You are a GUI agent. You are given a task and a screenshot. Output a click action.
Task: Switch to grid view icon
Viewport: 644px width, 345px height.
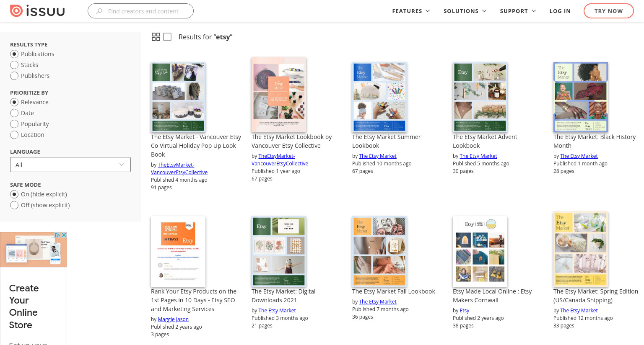tap(156, 37)
